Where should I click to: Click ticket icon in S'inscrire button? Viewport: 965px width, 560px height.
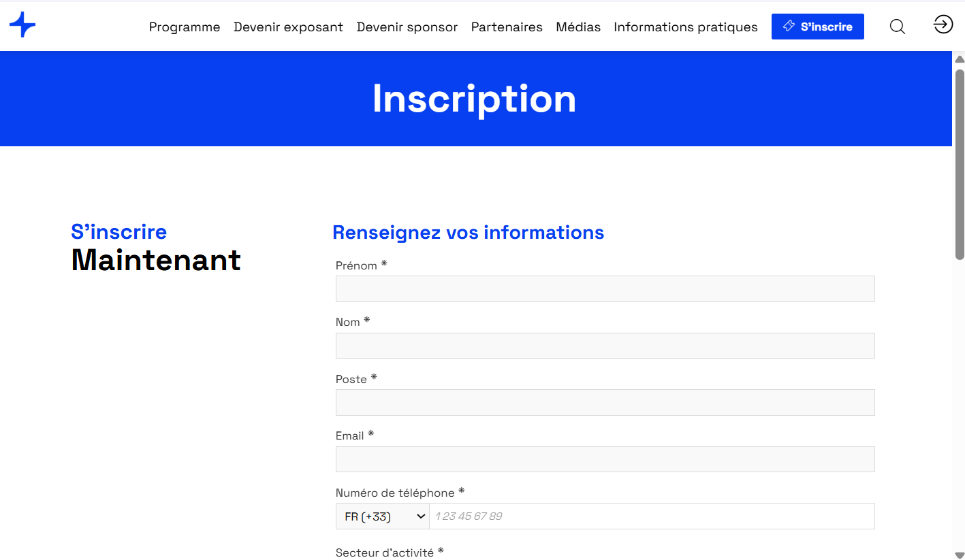point(789,26)
